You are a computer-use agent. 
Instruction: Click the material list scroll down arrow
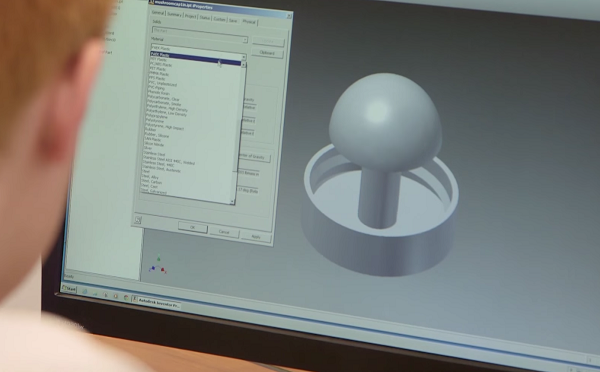(x=232, y=201)
